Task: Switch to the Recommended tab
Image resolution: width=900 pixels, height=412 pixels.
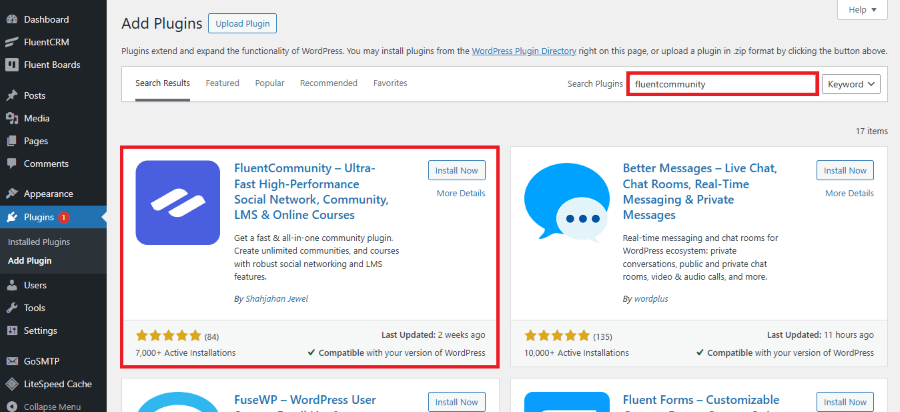Action: [x=329, y=83]
